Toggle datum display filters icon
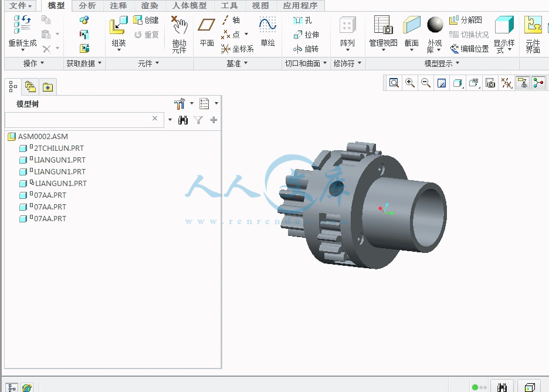This screenshot has width=549, height=392. click(x=506, y=83)
